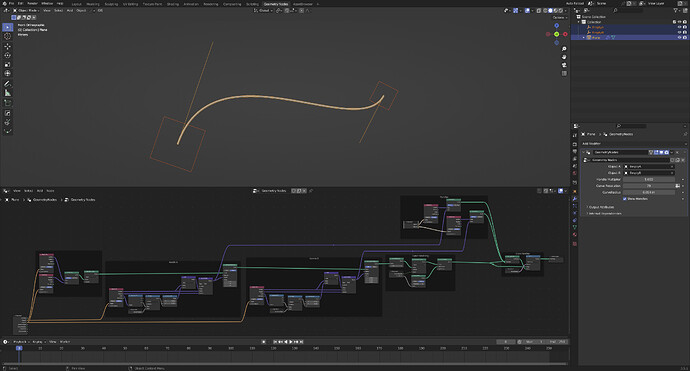
Task: Select the Measure tool
Action: coord(7,93)
